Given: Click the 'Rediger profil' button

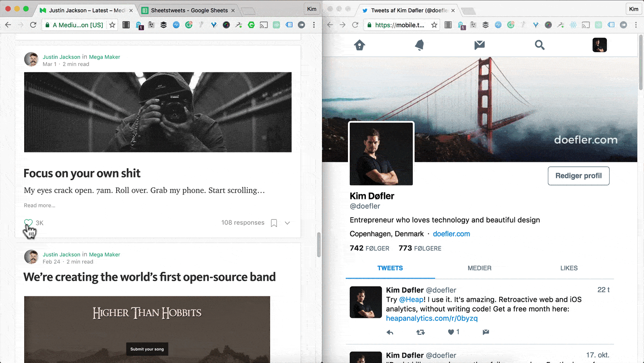Looking at the screenshot, I should (x=579, y=176).
